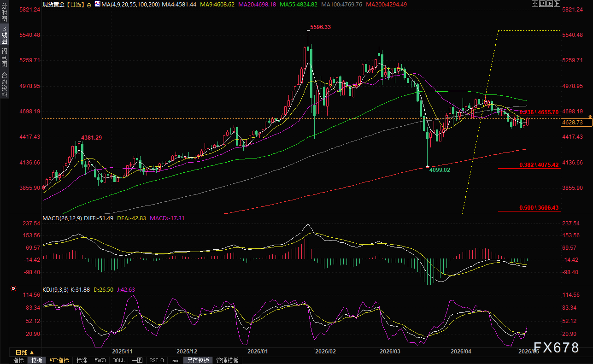The height and width of the screenshot is (364, 593).
Task: Click the J:42.63 value
Action: [126, 289]
